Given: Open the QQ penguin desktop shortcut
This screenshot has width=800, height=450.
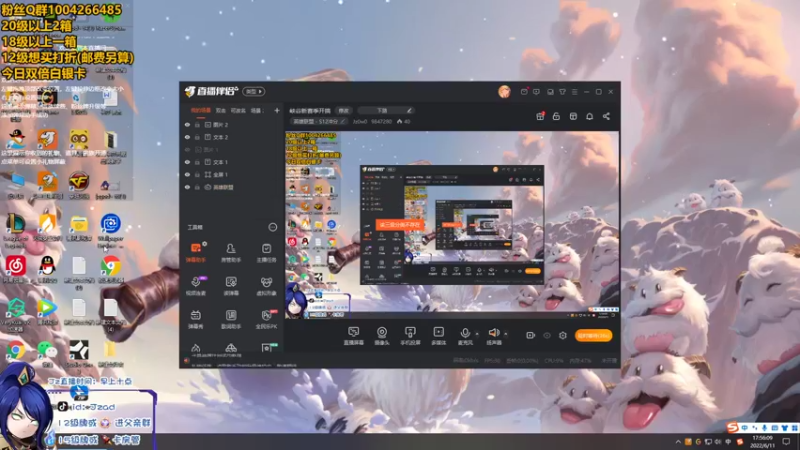Looking at the screenshot, I should pyautogui.click(x=47, y=269).
